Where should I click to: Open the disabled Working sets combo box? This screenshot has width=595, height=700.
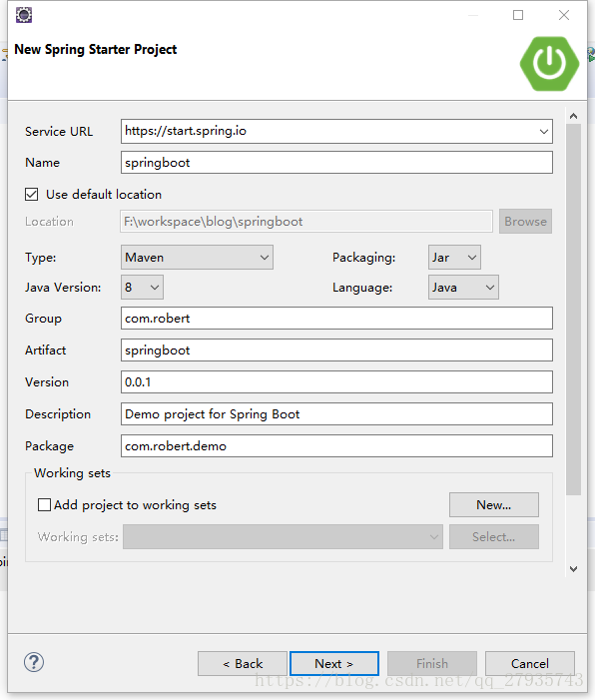283,536
